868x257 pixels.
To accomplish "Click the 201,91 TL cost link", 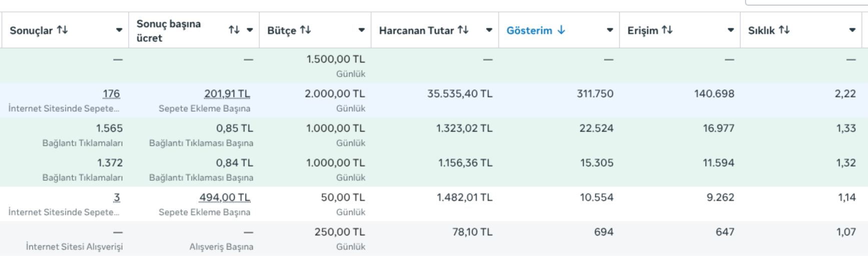I will pyautogui.click(x=227, y=94).
